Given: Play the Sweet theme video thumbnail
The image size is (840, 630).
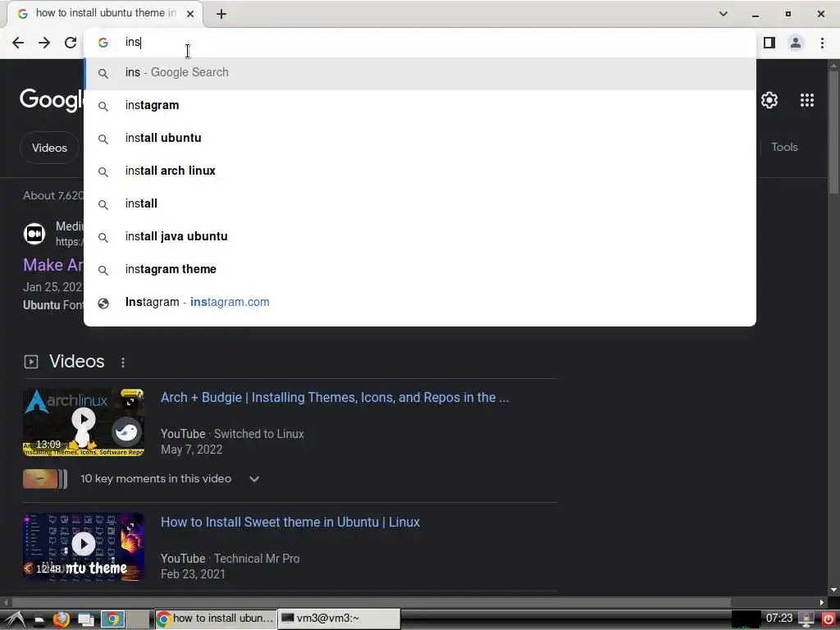Looking at the screenshot, I should pyautogui.click(x=84, y=546).
